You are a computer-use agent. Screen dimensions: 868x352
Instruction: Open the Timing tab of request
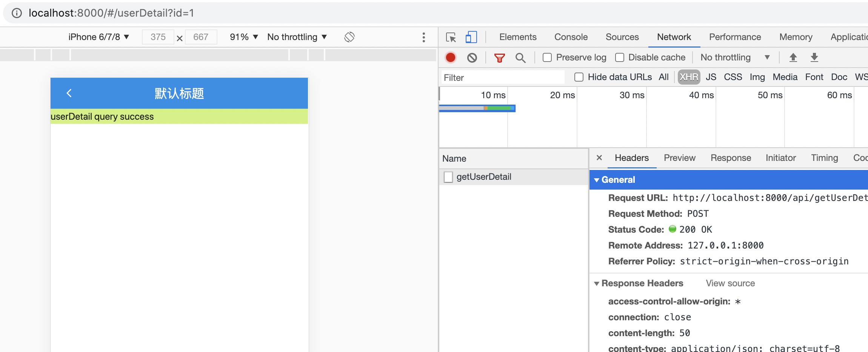[x=825, y=158]
